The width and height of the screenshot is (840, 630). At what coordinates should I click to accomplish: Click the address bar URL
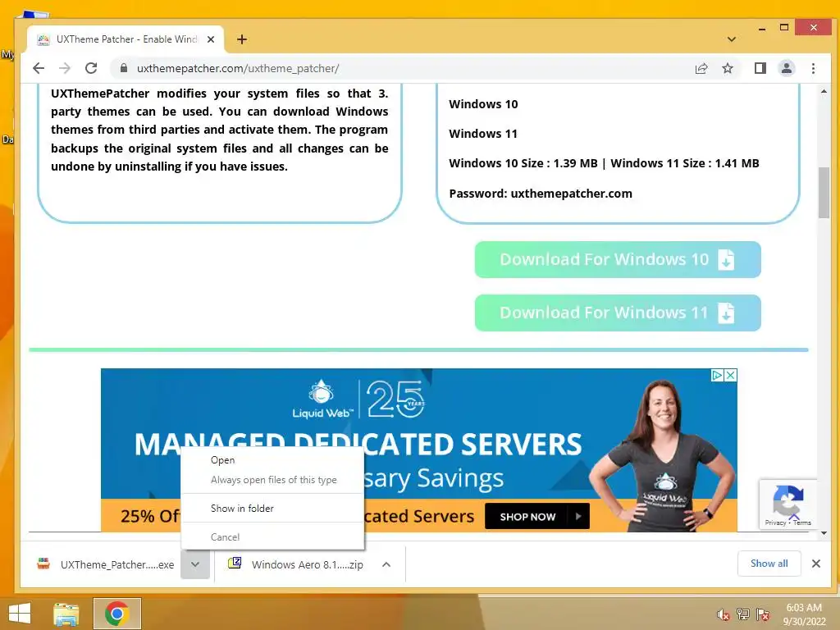[x=238, y=68]
